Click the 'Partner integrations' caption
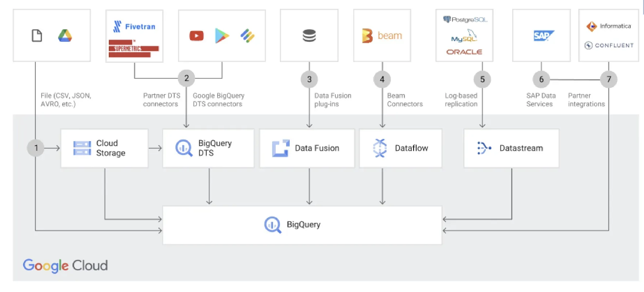Viewport: 644px width, 292px height. 586,100
